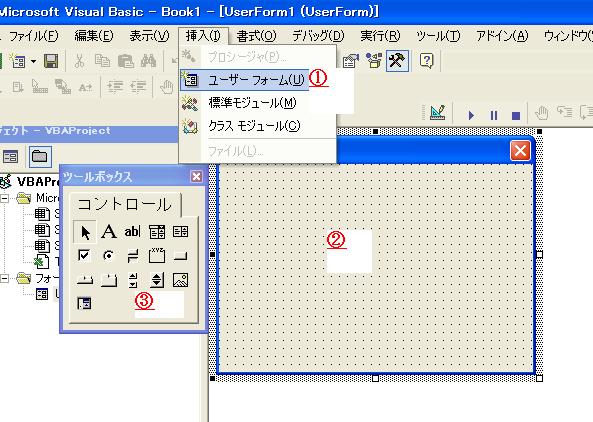Select the ScrollBar control in Toolbox
Image resolution: width=593 pixels, height=422 pixels.
point(133,280)
